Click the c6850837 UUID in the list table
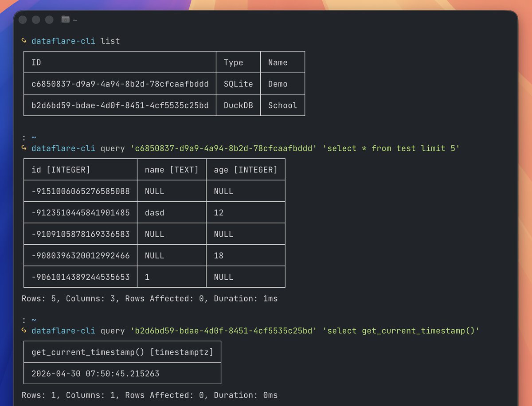 pos(120,84)
